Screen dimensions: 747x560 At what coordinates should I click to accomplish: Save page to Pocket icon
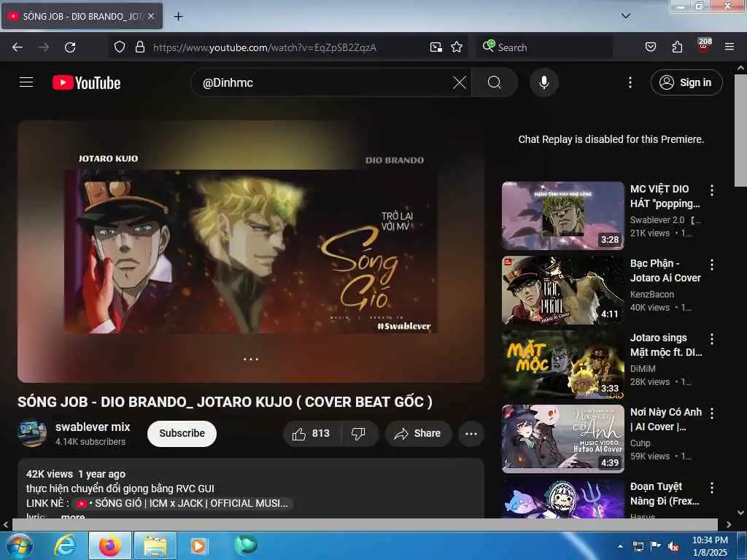650,47
